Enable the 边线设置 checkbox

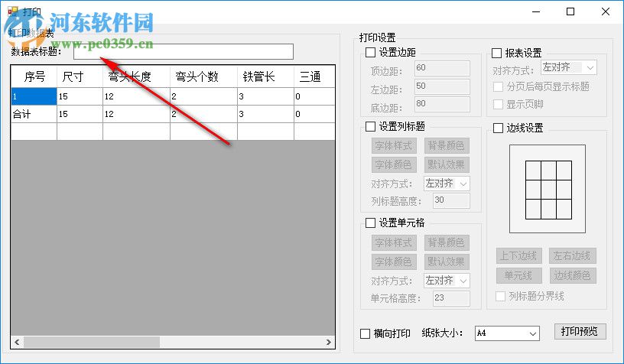point(498,128)
